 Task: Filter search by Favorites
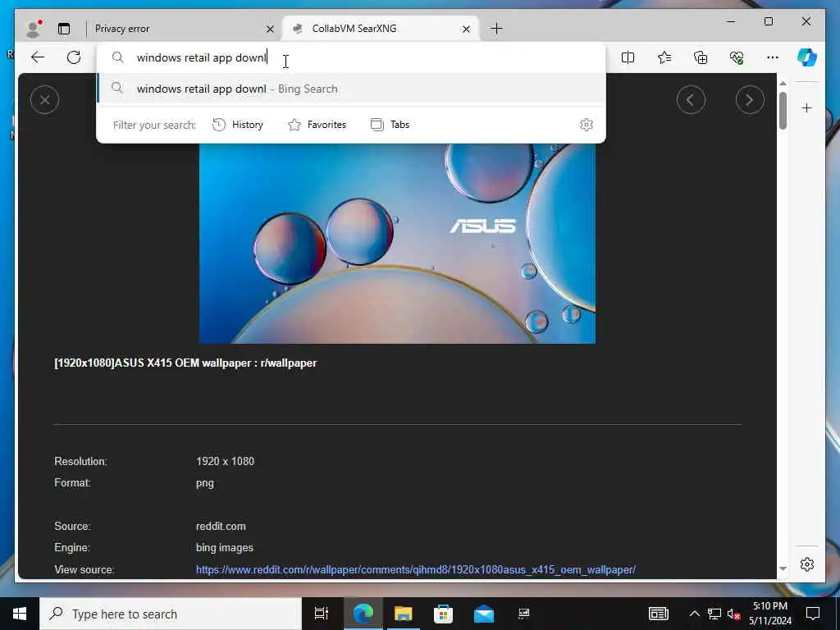tap(317, 125)
